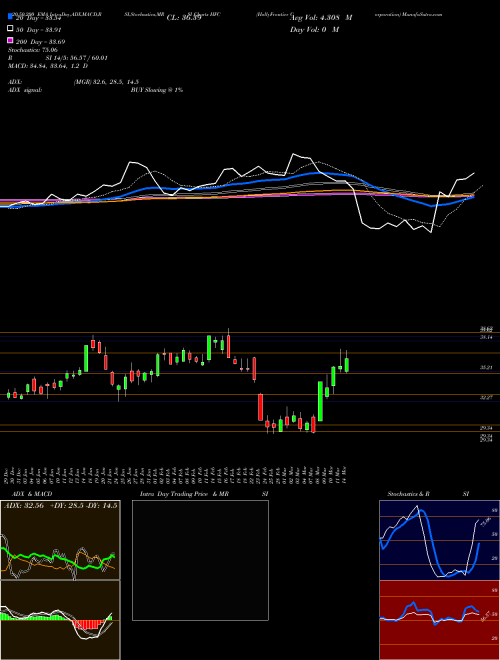Click the 'Avg Vol: 4.308 M' label
500x660 pixels.
321,18
